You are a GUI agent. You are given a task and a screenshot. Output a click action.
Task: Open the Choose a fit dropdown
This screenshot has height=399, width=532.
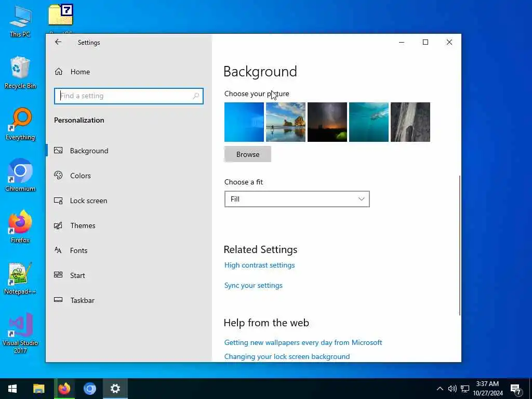[297, 199]
